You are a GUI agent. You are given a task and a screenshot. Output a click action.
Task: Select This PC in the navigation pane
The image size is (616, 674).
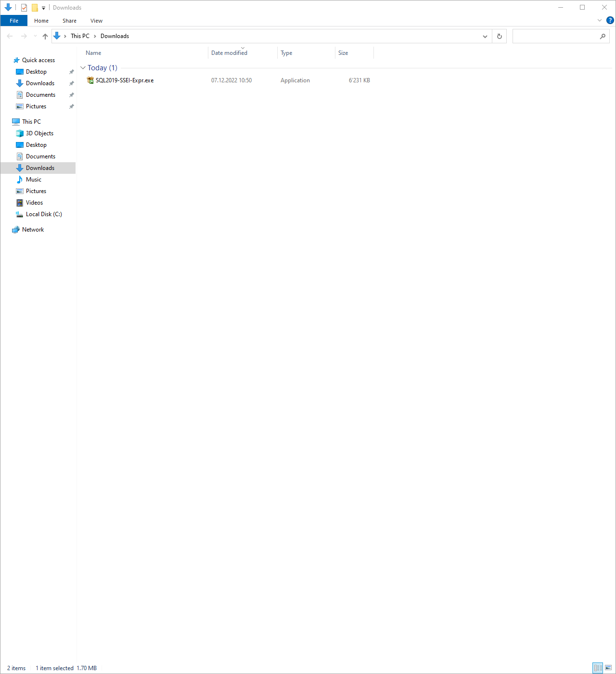(x=31, y=122)
